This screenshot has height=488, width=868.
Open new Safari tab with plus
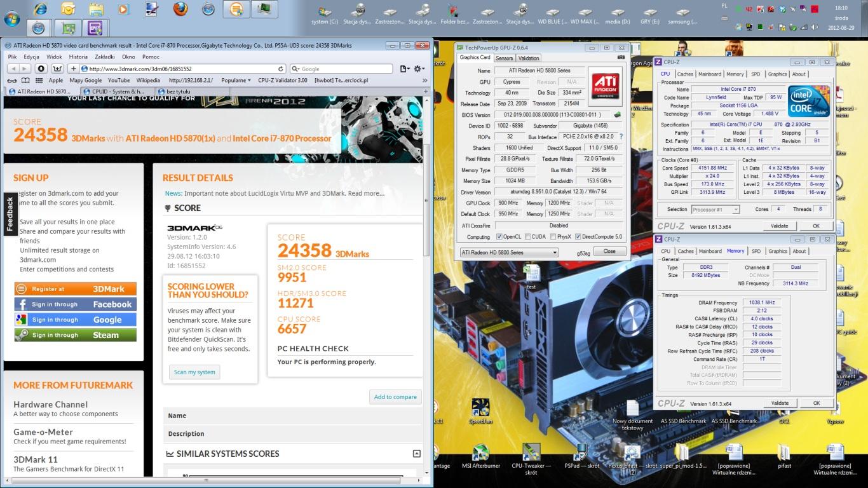pyautogui.click(x=425, y=91)
